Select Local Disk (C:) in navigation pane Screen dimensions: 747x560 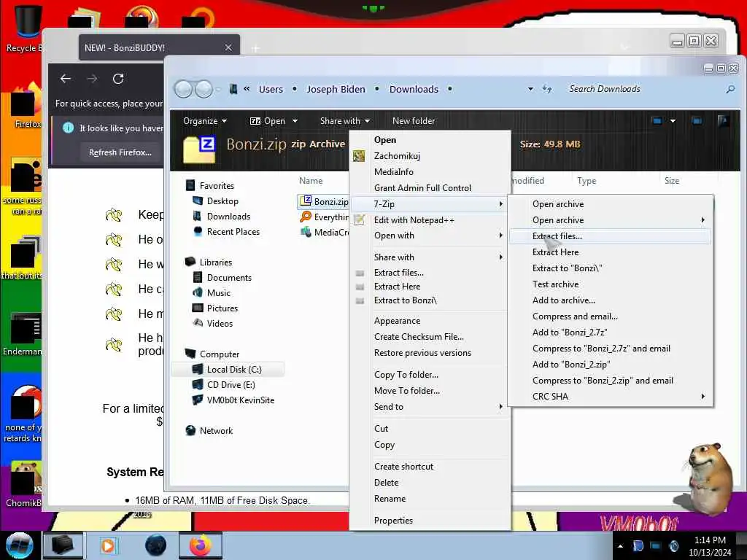[x=228, y=370]
